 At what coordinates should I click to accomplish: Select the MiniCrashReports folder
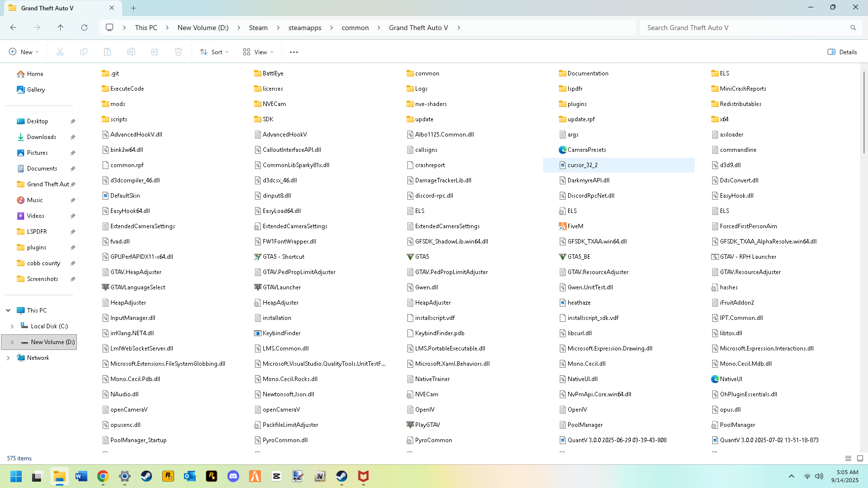tap(739, 89)
